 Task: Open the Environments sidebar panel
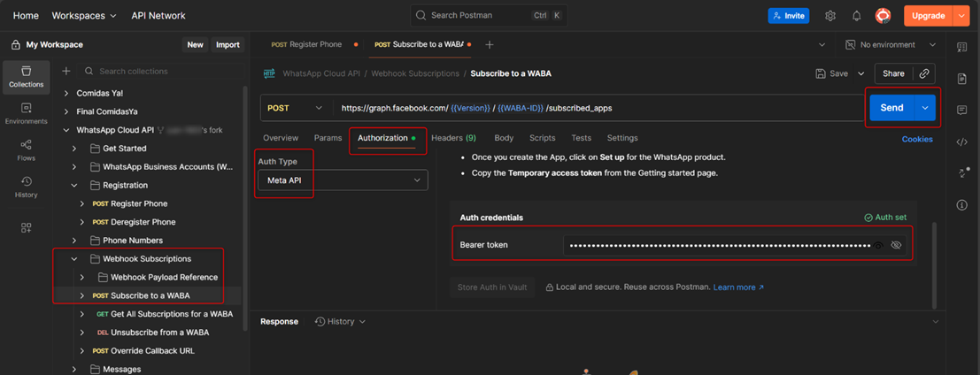[x=26, y=112]
